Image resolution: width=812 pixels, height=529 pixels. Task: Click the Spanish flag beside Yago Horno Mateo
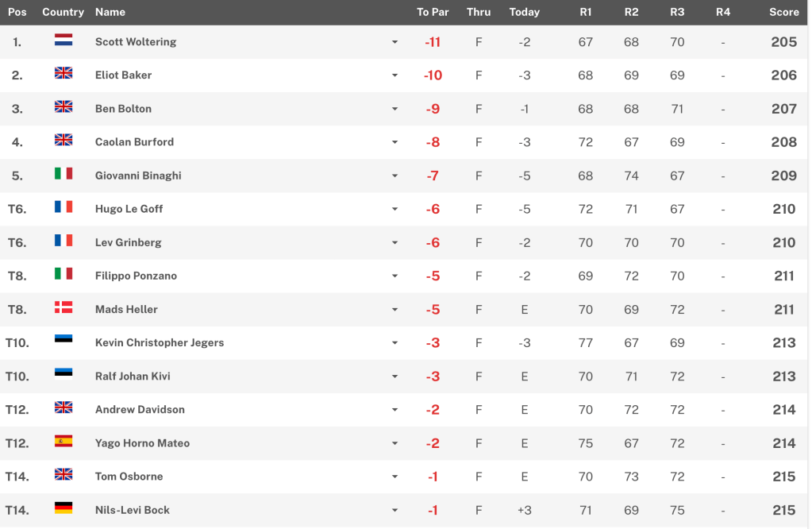coord(63,442)
